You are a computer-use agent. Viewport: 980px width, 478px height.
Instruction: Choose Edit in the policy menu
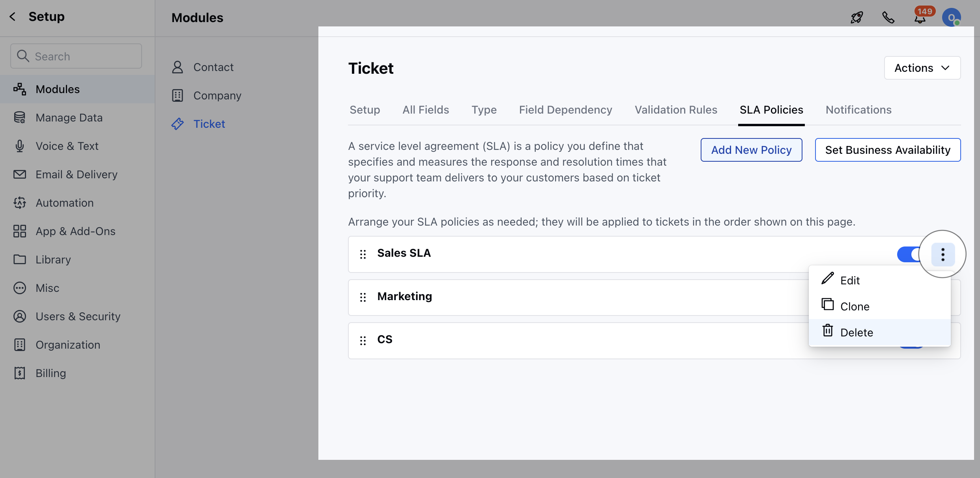coord(850,280)
